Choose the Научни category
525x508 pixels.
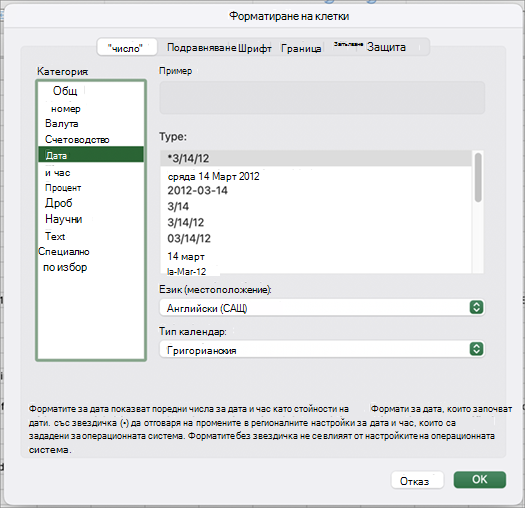pyautogui.click(x=64, y=219)
